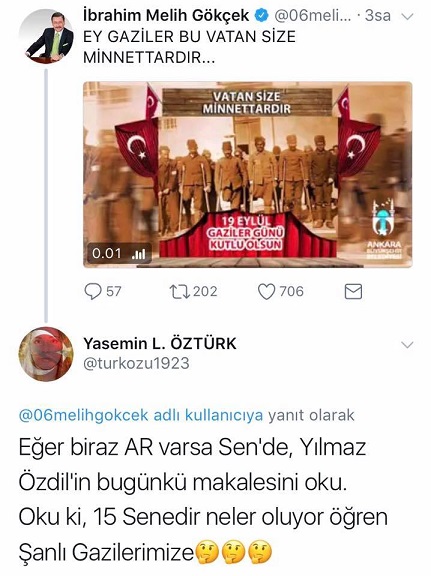Viewport: 431px width, 576px height.
Task: Click the 706 likes count
Action: pos(291,291)
